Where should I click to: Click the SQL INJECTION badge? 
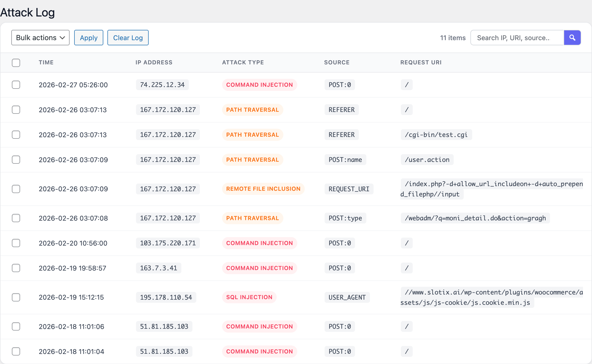point(249,297)
